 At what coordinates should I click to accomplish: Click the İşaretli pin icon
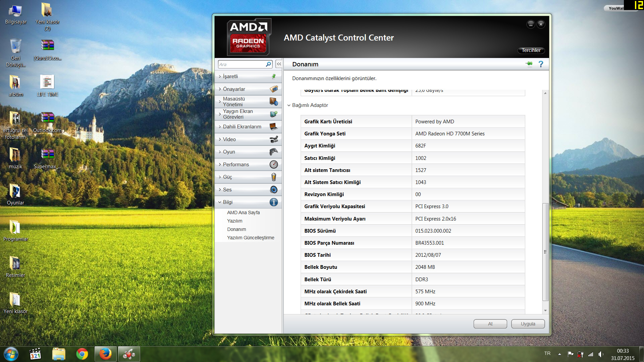[x=274, y=76]
